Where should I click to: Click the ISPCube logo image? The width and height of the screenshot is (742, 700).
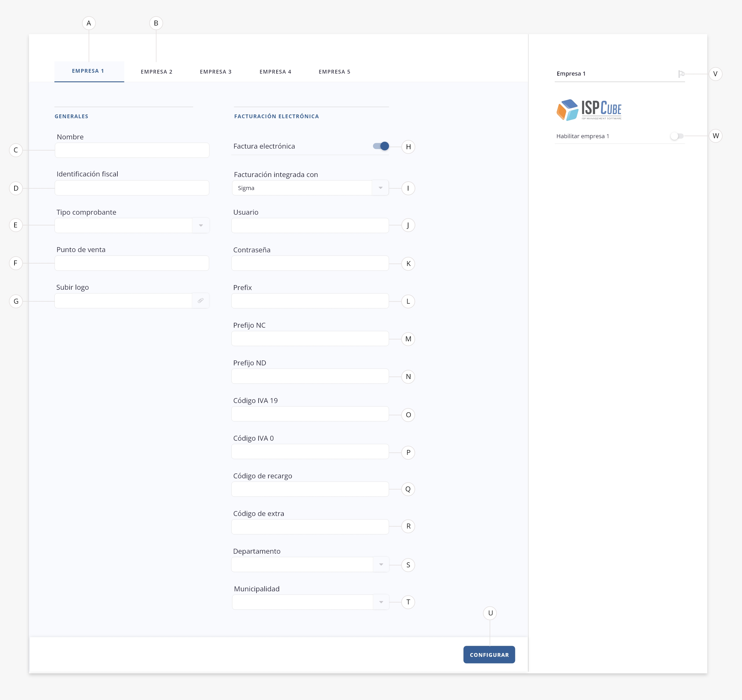[589, 110]
